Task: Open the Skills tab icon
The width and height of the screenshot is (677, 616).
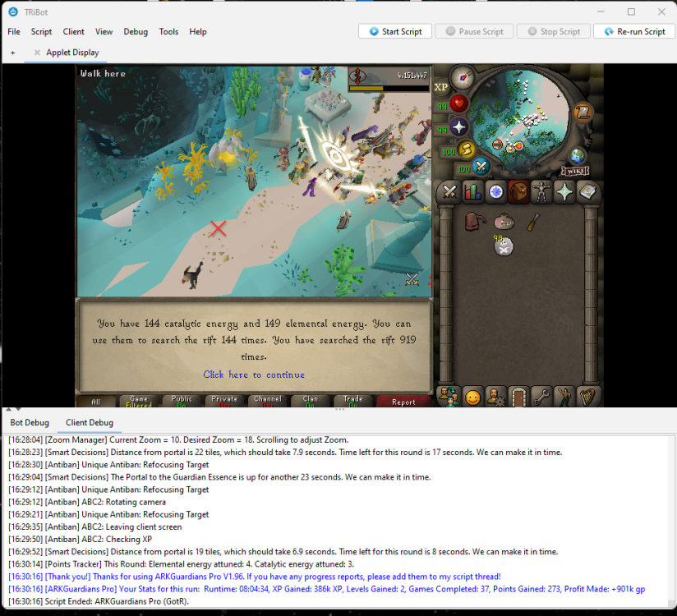Action: coord(472,192)
